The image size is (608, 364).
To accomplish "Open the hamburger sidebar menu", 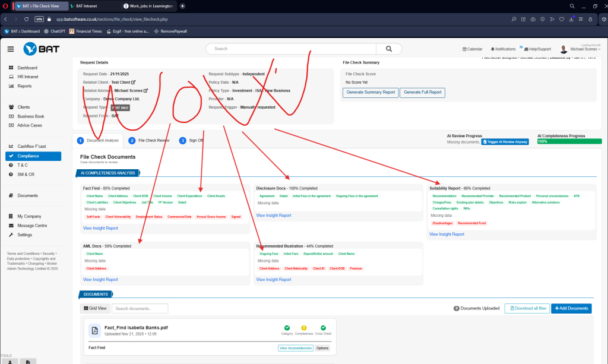I will pos(11,49).
